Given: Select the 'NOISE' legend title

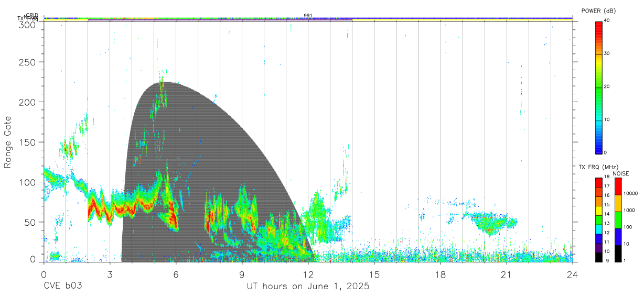Looking at the screenshot, I should [620, 173].
